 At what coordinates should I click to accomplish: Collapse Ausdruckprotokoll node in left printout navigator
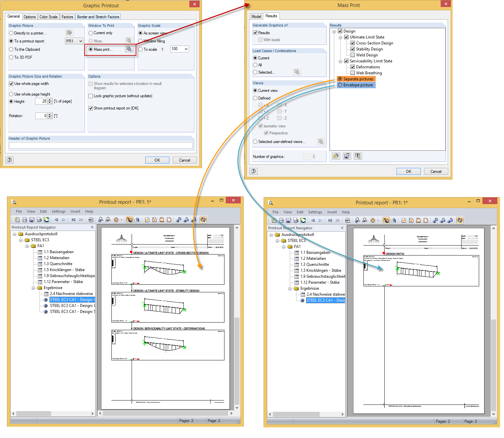coord(14,234)
